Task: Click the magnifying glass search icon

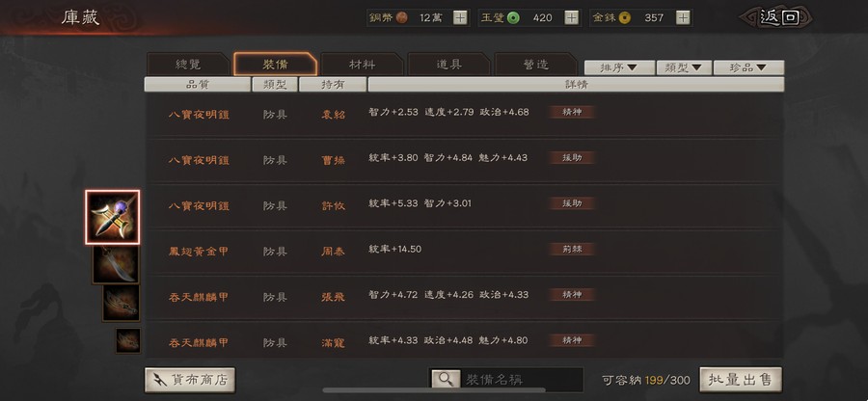Action: coord(446,379)
